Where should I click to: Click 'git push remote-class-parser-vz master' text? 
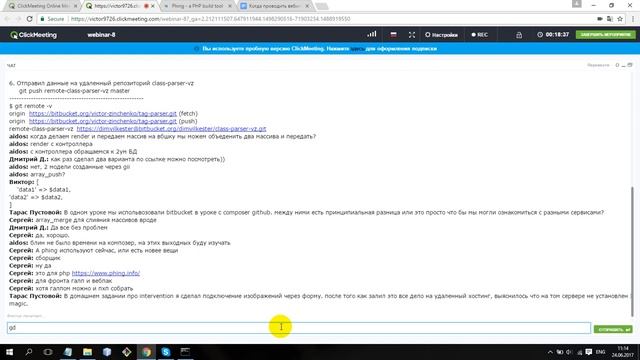(x=74, y=91)
